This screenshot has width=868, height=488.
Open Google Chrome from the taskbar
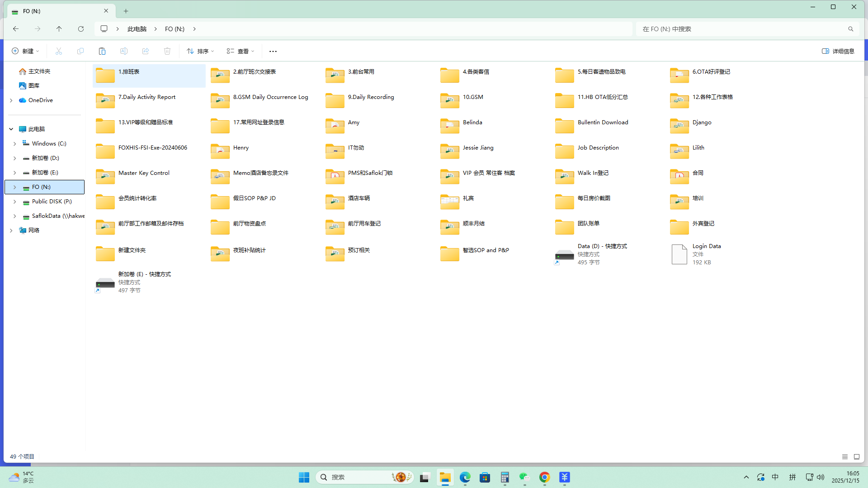(544, 477)
